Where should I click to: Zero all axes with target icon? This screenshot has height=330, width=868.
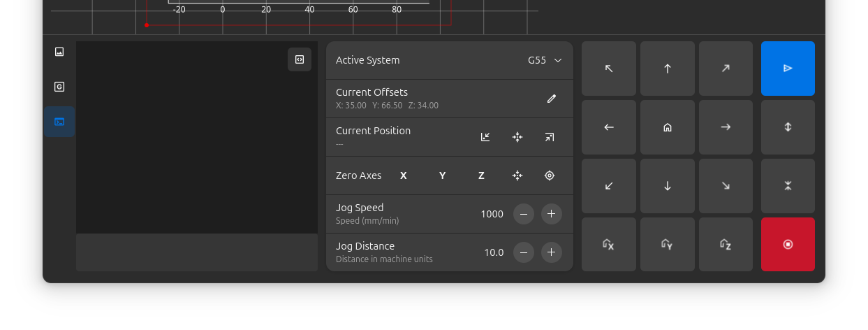(x=550, y=175)
